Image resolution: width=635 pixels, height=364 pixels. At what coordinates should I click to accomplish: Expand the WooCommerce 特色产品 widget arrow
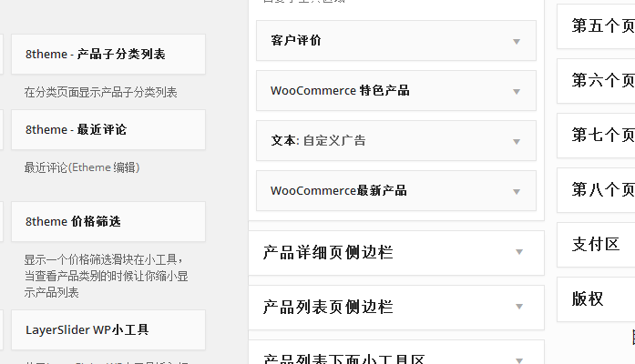(517, 91)
